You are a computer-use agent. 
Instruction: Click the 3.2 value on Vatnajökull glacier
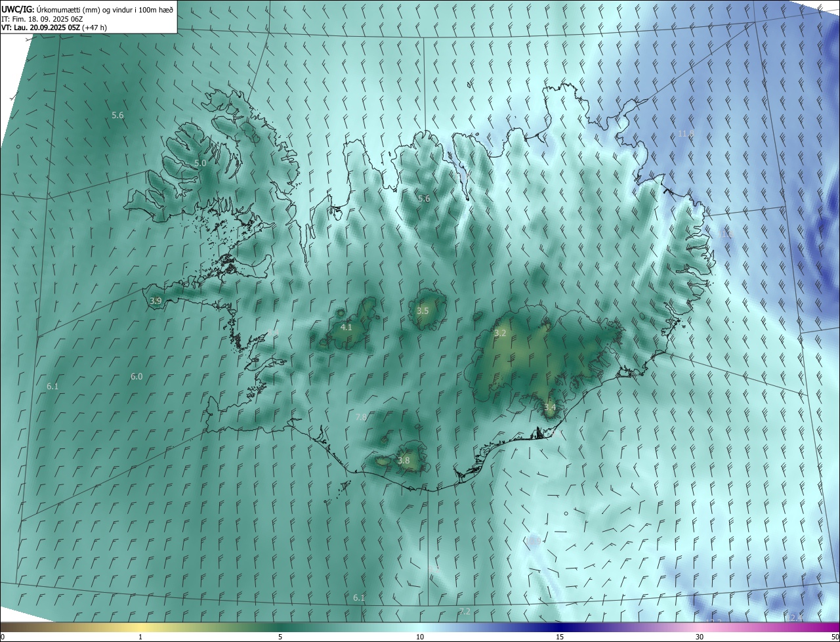pos(500,333)
